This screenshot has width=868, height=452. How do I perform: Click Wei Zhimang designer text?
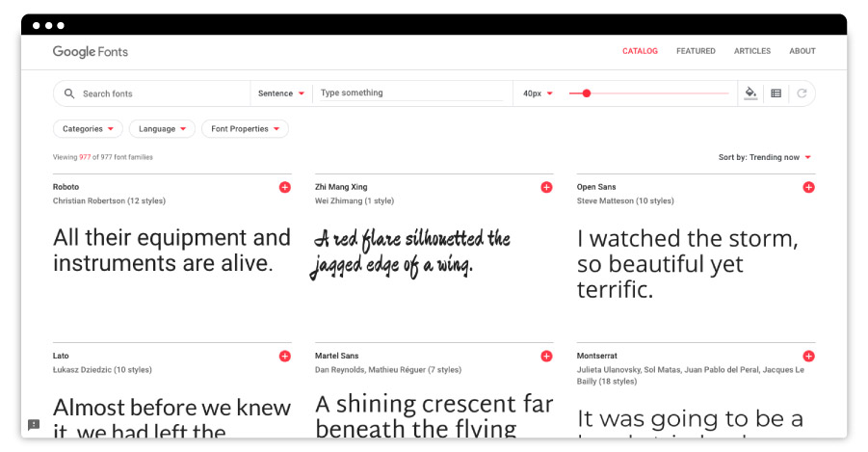(355, 200)
